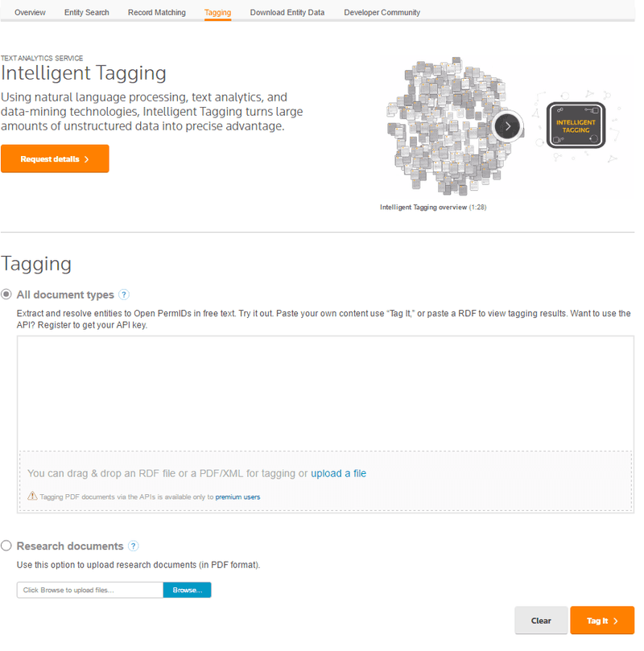644x651 pixels.
Task: Play the Intelligent Tagging overview video
Action: tap(507, 126)
